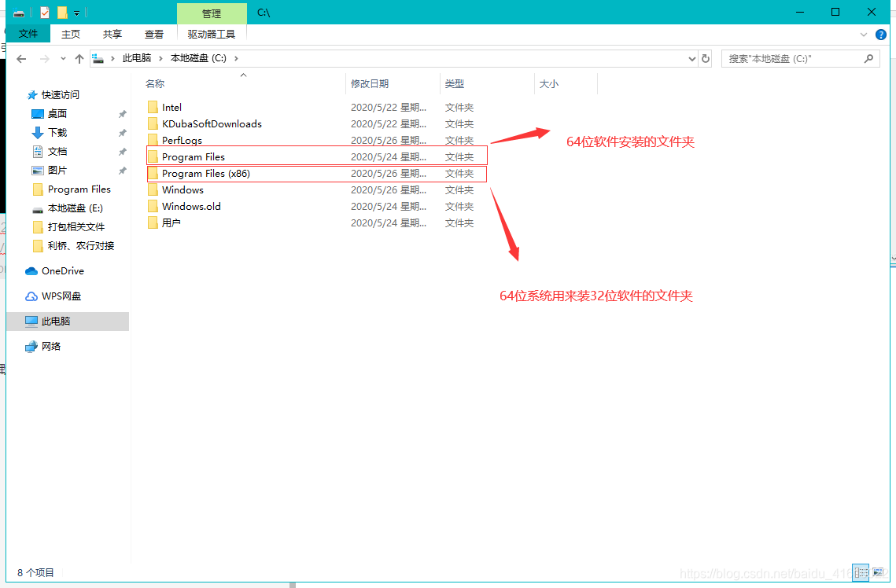The width and height of the screenshot is (896, 588).
Task: Click the refresh icon in address bar
Action: (x=706, y=57)
